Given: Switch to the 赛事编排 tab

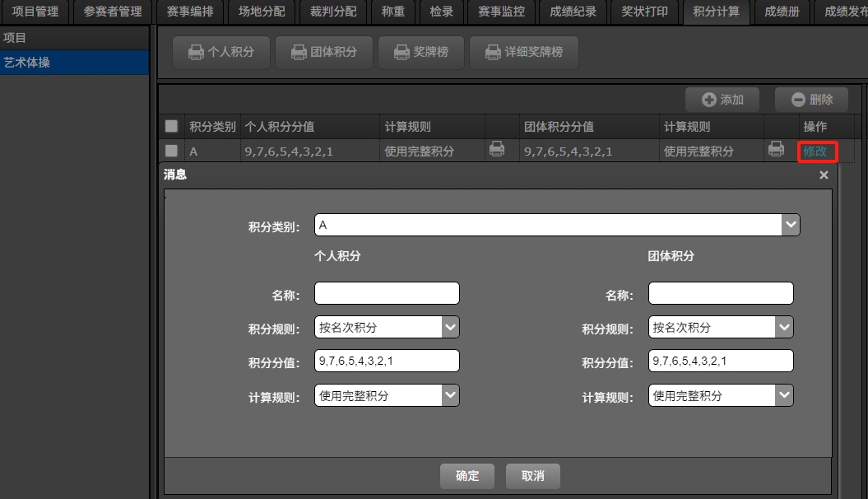Looking at the screenshot, I should [191, 12].
